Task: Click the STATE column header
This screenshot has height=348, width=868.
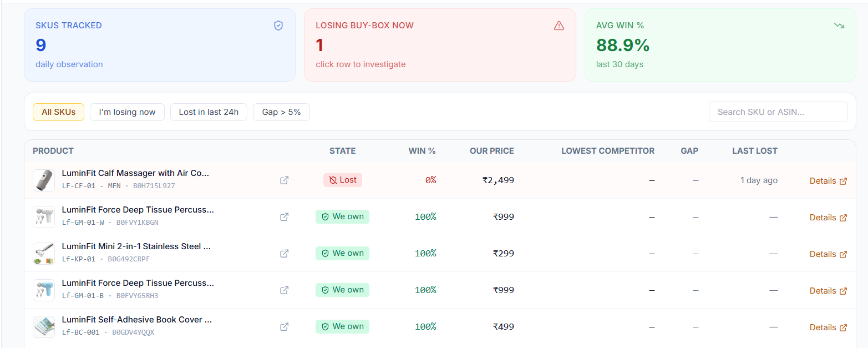Action: click(343, 151)
